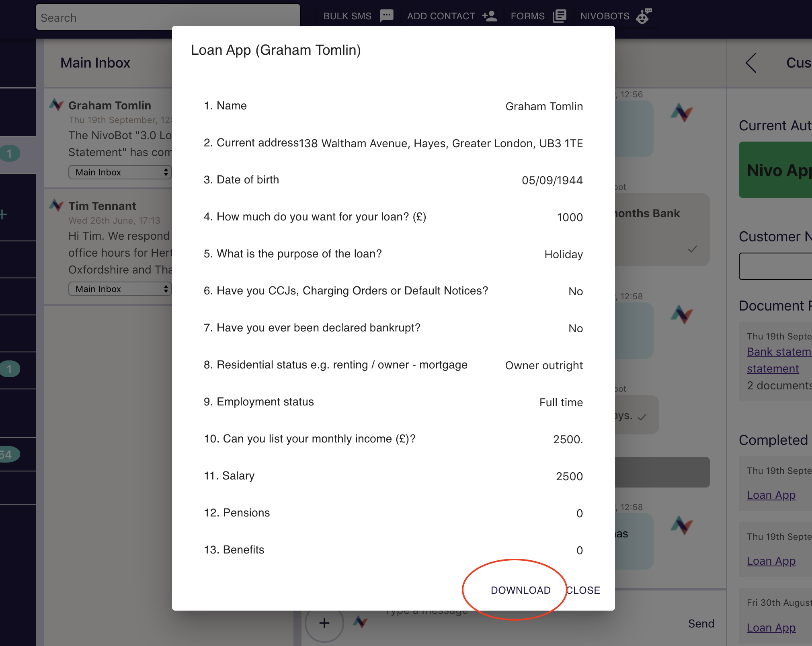Open the Fri 30th August Loan App link
This screenshot has width=812, height=646.
[x=771, y=627]
